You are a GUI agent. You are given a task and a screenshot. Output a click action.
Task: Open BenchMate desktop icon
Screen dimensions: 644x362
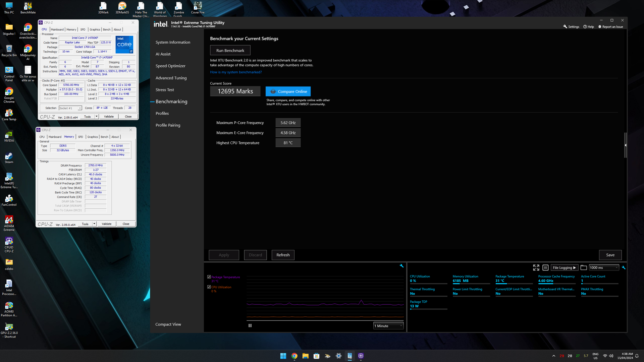coord(28,8)
